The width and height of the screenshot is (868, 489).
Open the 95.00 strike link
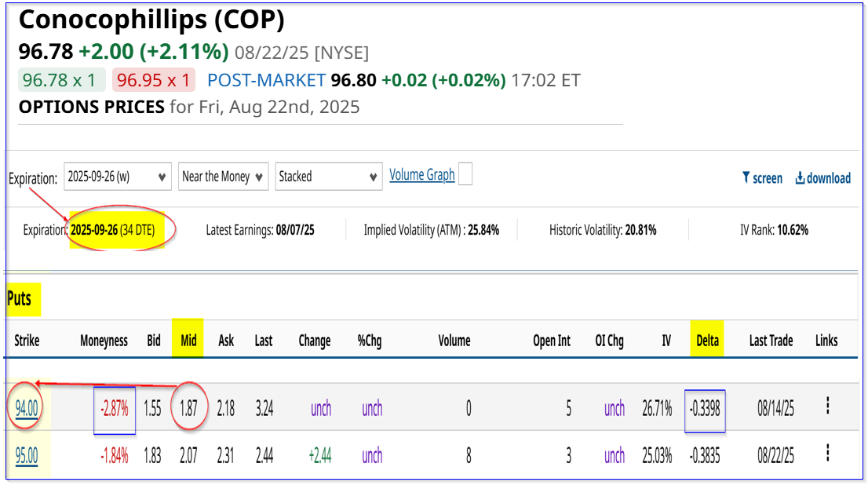tap(27, 456)
